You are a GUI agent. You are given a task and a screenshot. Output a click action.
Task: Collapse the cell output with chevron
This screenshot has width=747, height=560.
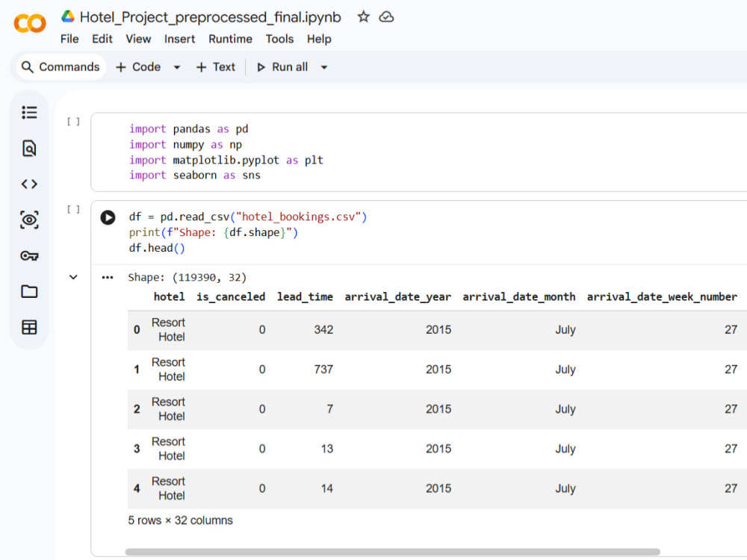pos(73,277)
